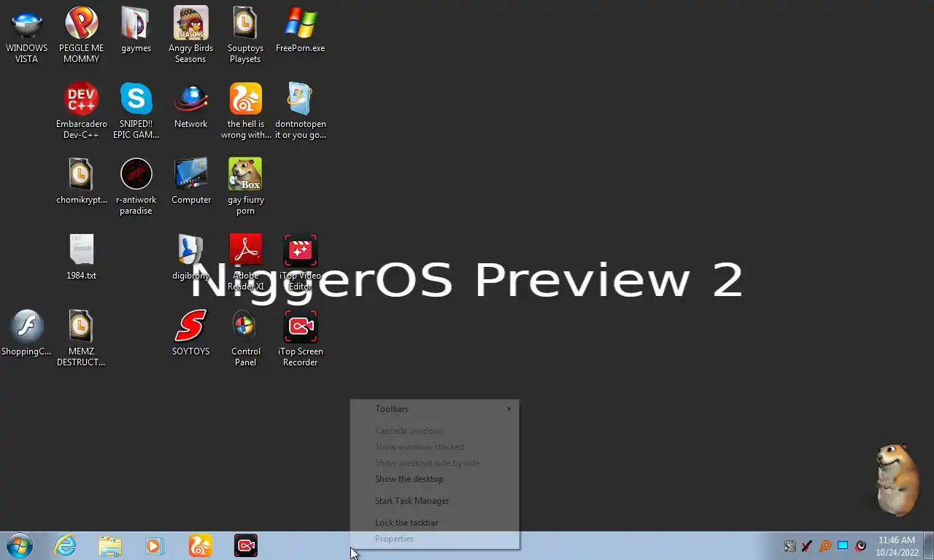The height and width of the screenshot is (560, 934).
Task: Click the Toolbars submenu arrow
Action: 509,409
